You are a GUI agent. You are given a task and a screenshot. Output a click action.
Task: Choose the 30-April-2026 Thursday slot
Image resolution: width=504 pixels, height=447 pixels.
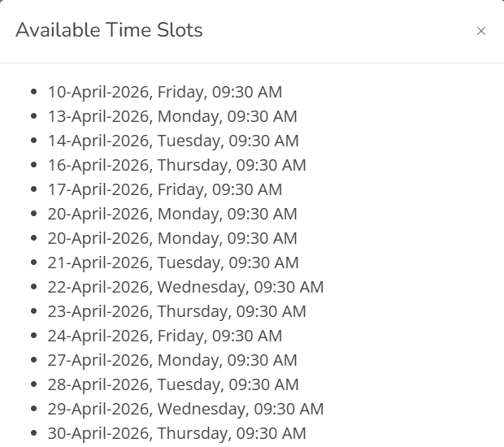tap(176, 433)
